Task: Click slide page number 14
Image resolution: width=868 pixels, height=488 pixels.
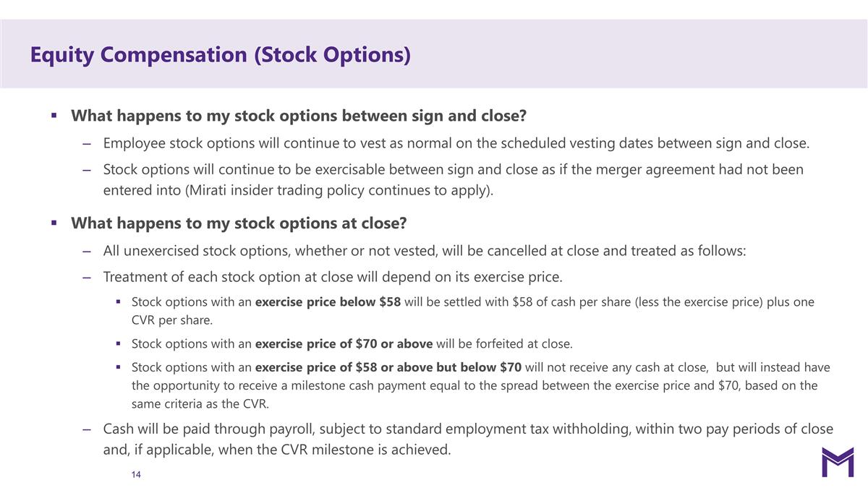Action: coord(136,474)
